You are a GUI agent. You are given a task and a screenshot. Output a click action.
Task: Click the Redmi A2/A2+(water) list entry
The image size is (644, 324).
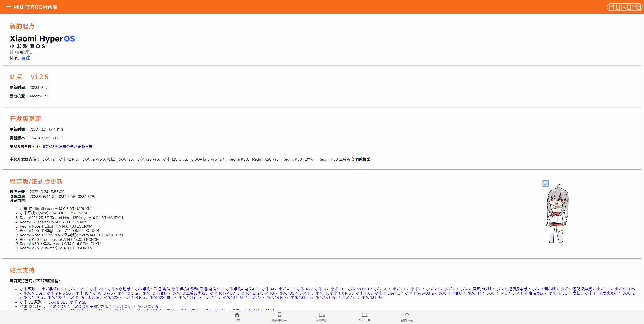point(57,248)
